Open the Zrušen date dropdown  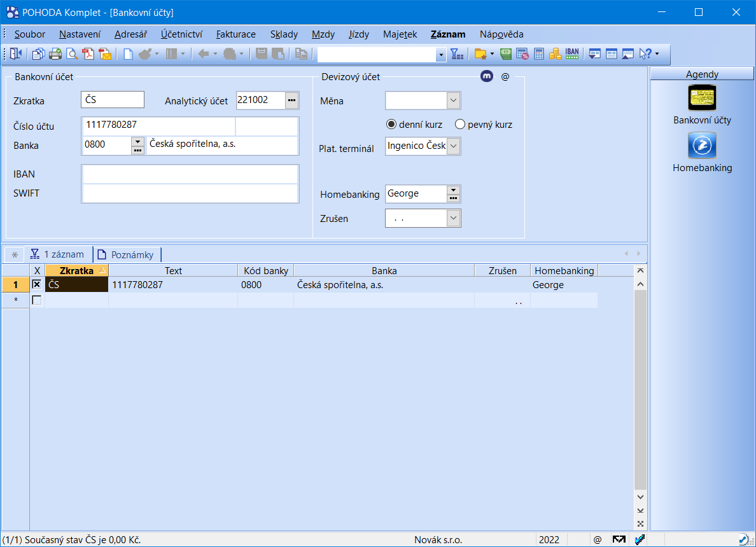(x=453, y=219)
